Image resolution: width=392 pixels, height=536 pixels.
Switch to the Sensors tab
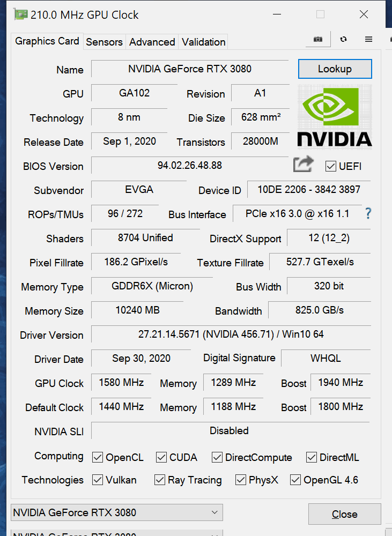pyautogui.click(x=104, y=42)
